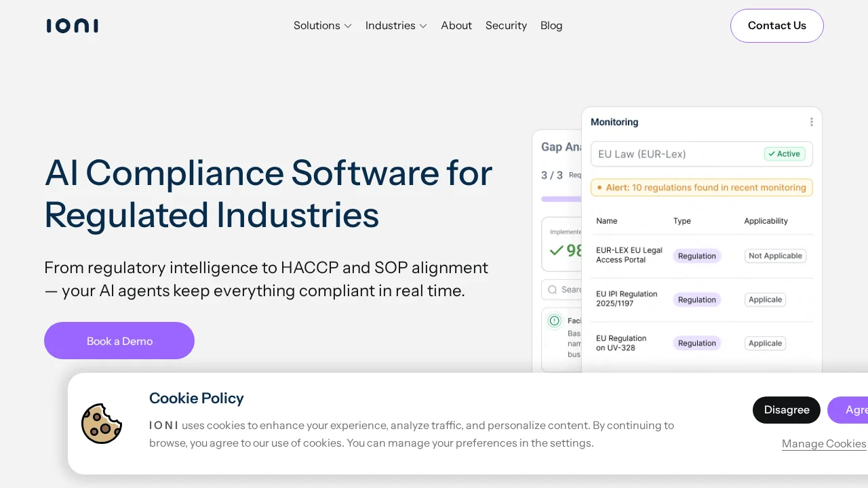The image size is (868, 488).
Task: Click the green circle icon beside the Facility item
Action: (554, 320)
